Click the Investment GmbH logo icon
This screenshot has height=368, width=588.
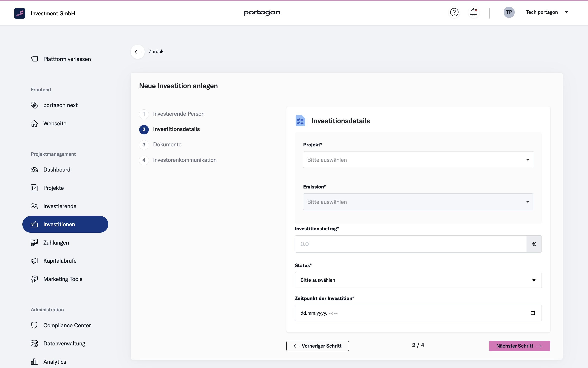pyautogui.click(x=19, y=13)
